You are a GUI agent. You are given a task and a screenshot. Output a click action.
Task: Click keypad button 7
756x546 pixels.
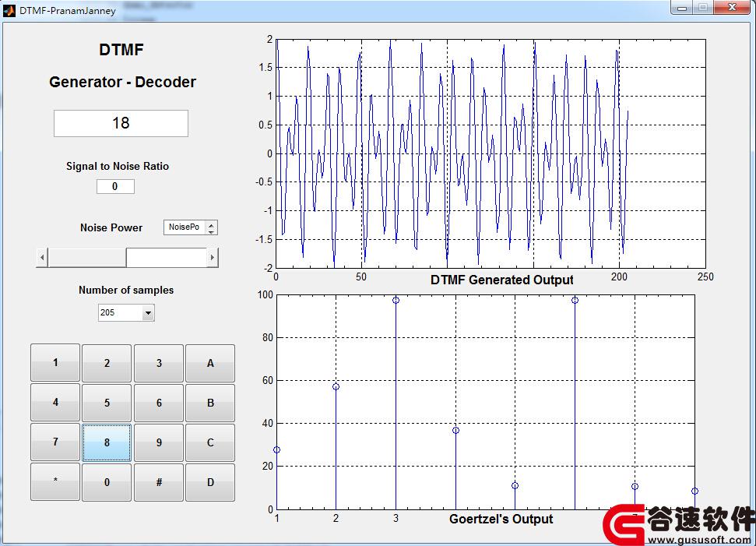(x=55, y=442)
